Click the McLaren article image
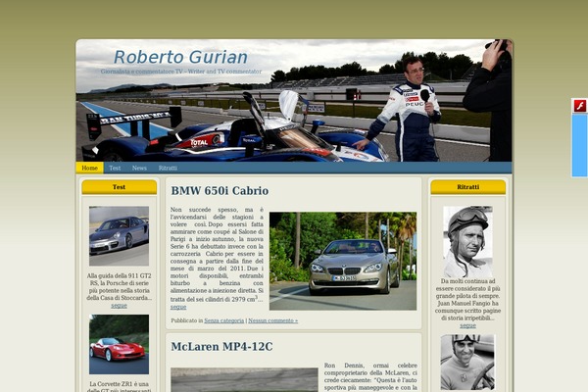 point(244,379)
